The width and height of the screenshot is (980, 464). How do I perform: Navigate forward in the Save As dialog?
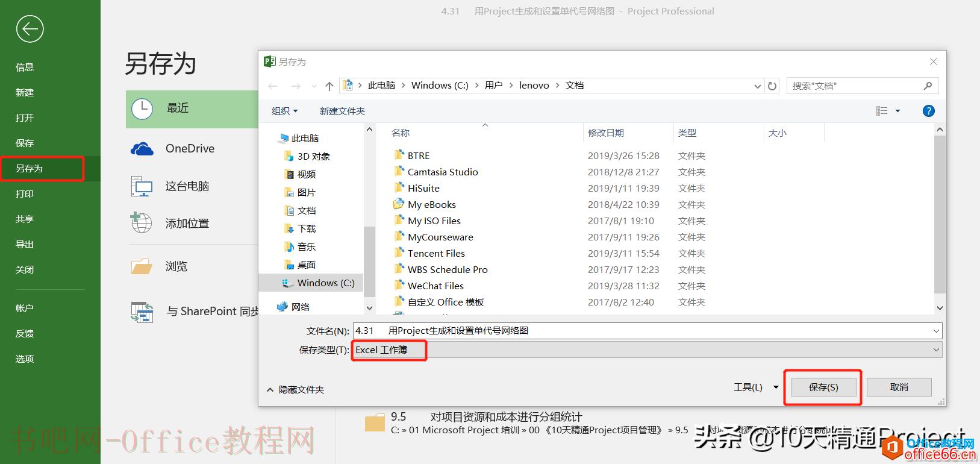click(295, 86)
